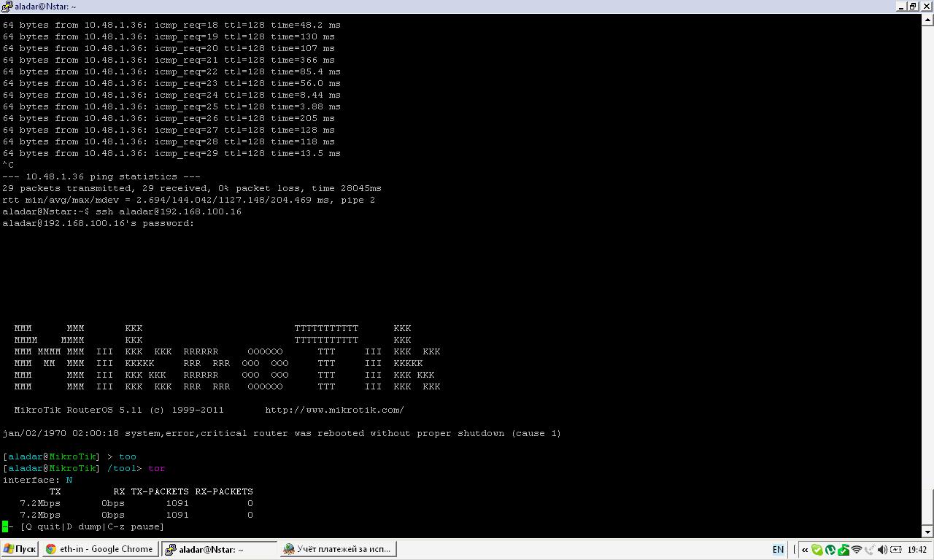Click the TX-PACKETS column header
The image size is (934, 560).
point(160,491)
